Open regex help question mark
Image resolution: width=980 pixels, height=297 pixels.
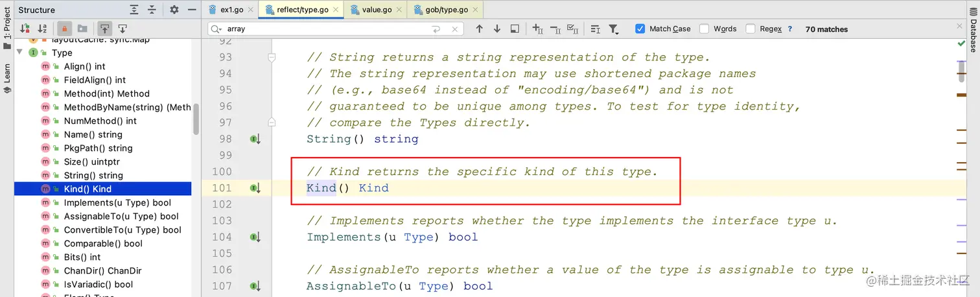(789, 29)
